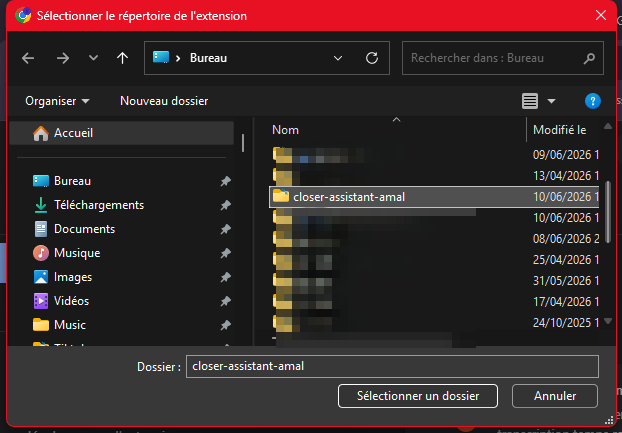Expand the address bar history dropdown
This screenshot has height=433, width=622.
point(338,58)
